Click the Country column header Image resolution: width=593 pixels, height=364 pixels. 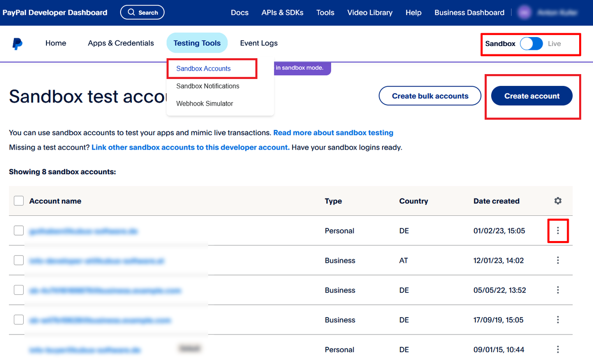click(x=414, y=201)
